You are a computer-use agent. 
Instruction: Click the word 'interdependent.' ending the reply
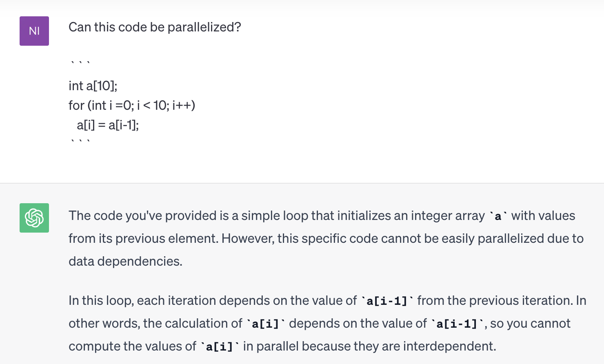(x=450, y=346)
